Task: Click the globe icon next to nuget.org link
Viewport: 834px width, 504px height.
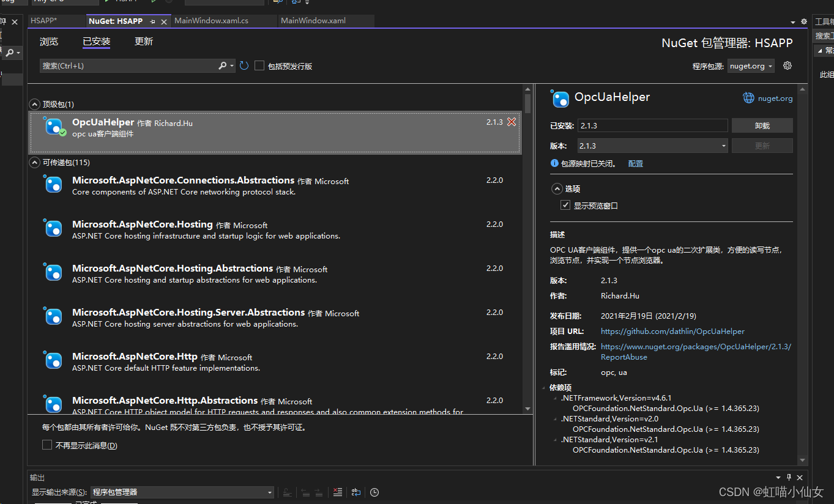Action: [x=748, y=98]
